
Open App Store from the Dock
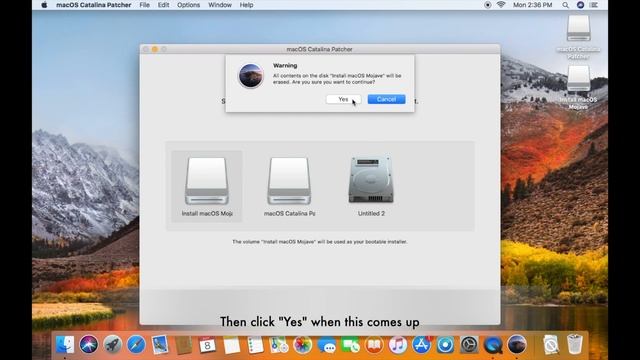421,345
